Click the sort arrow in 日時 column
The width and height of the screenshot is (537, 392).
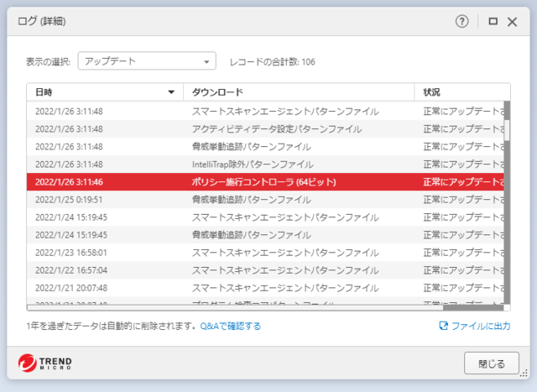click(x=171, y=91)
